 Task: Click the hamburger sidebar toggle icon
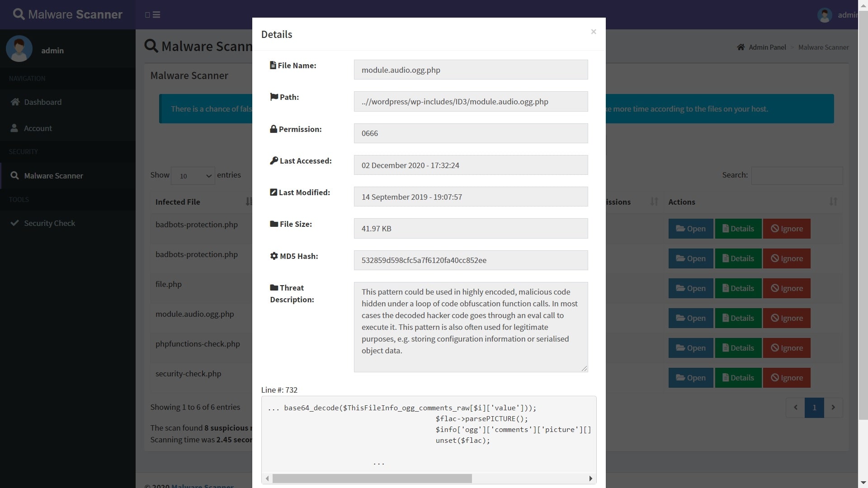pos(156,15)
